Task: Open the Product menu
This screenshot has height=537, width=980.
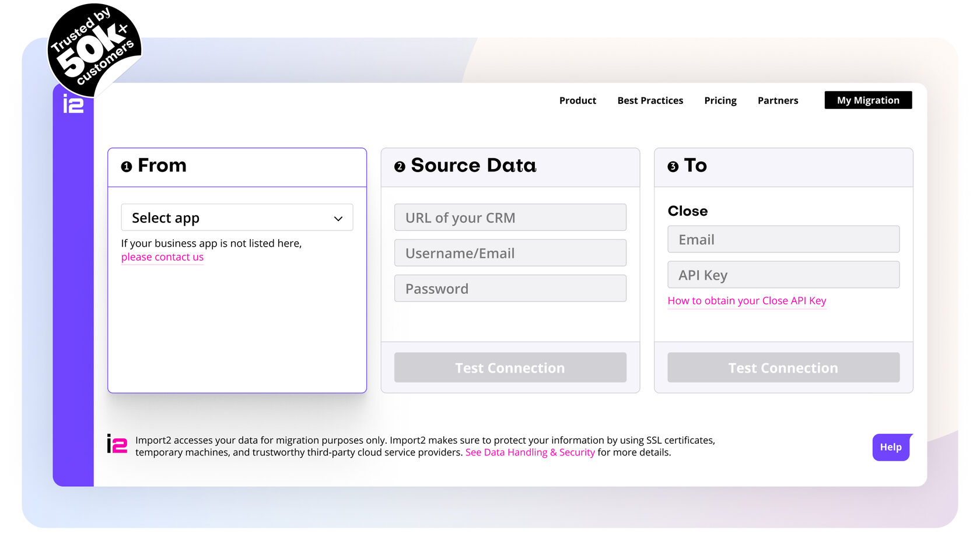Action: pos(577,100)
